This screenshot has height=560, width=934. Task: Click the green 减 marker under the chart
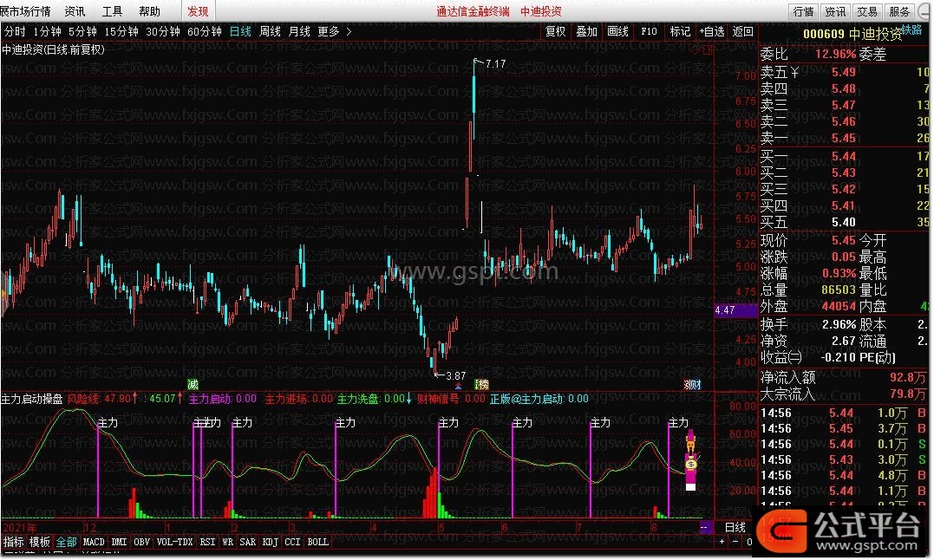click(193, 384)
